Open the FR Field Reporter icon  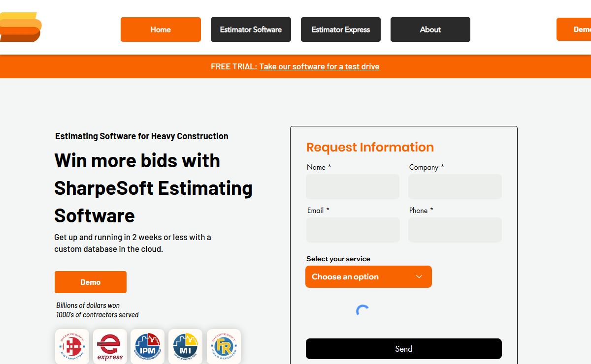(224, 346)
